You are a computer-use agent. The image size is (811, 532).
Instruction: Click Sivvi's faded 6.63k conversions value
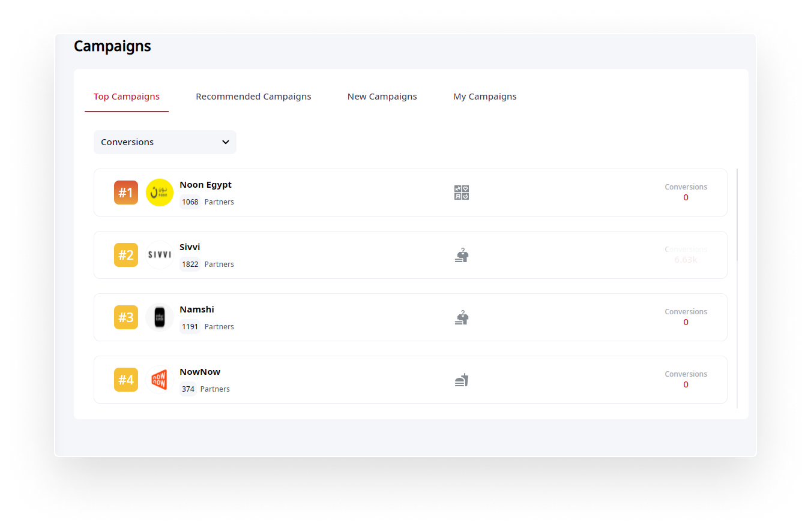tap(686, 260)
